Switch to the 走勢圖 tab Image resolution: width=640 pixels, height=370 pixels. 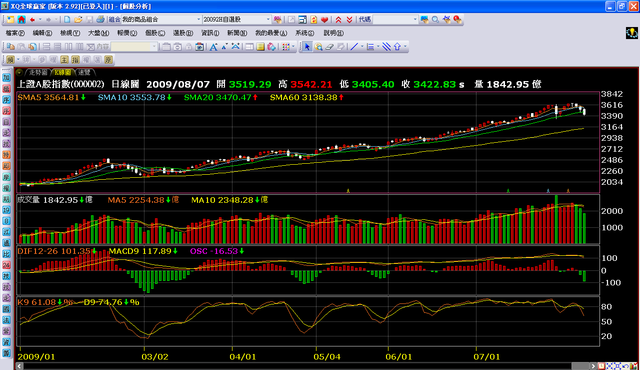pos(38,73)
